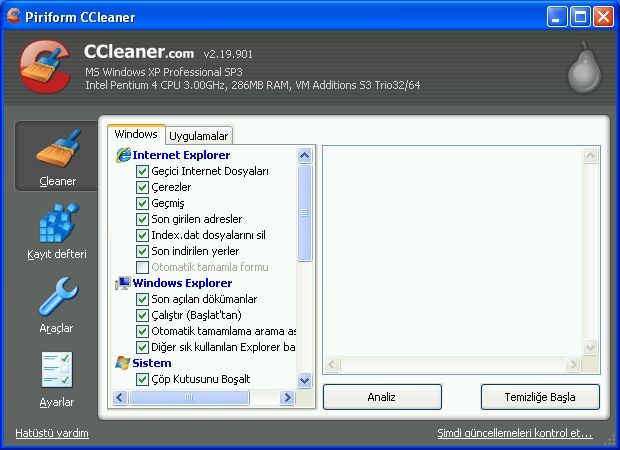Click options list scroll right arrow
The height and width of the screenshot is (450, 620).
[287, 397]
